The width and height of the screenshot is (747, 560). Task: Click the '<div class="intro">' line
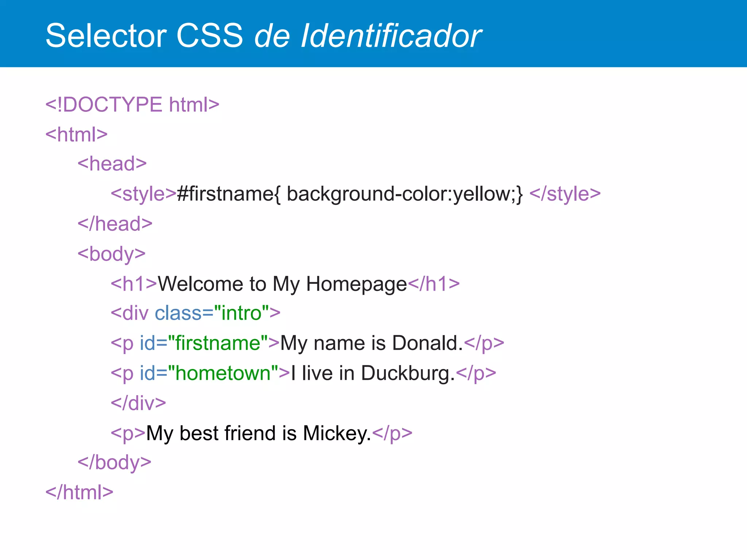coord(196,313)
